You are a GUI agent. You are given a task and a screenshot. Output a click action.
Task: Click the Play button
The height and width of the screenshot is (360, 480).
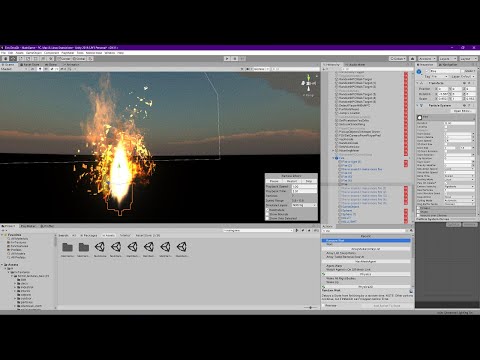tap(227, 59)
